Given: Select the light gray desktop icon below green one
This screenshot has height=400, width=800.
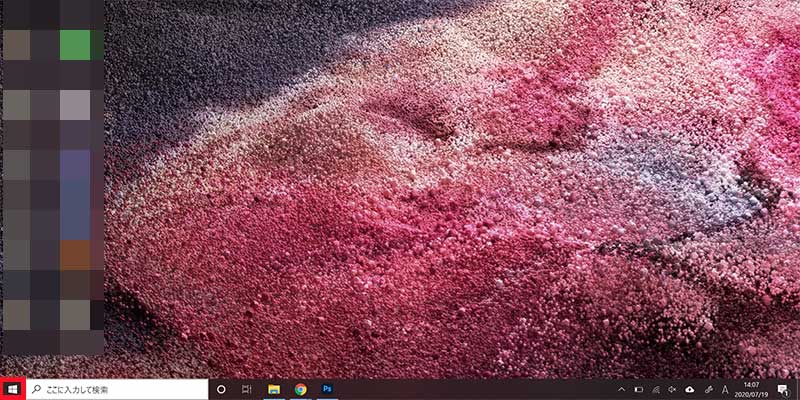Looking at the screenshot, I should tap(75, 105).
